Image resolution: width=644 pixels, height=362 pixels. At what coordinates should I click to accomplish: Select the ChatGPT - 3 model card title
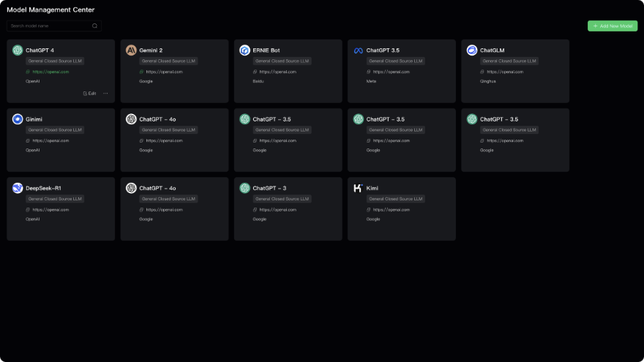coord(269,188)
